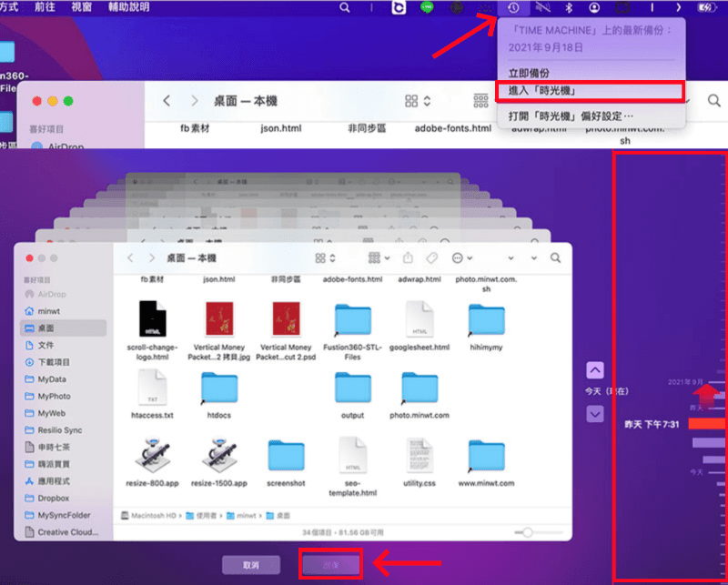The height and width of the screenshot is (585, 728).
Task: Select the photo.minwt.com folder icon
Action: 420,388
